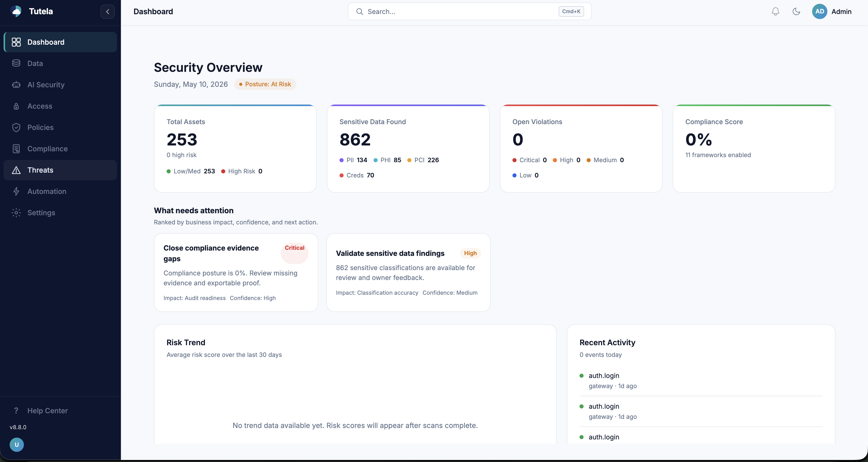Open the Sensitive Data Found card heading
The width and height of the screenshot is (868, 462).
372,122
